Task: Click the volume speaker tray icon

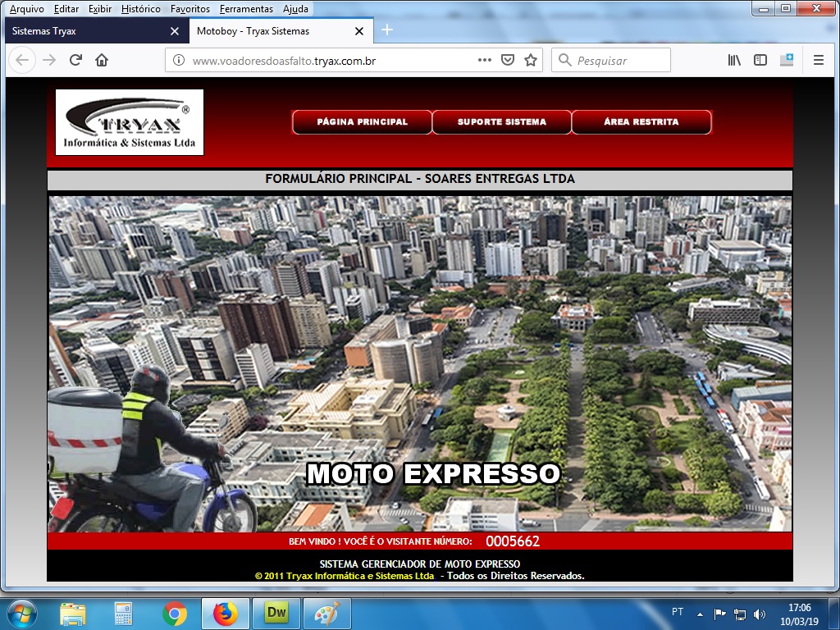Action: pyautogui.click(x=760, y=614)
